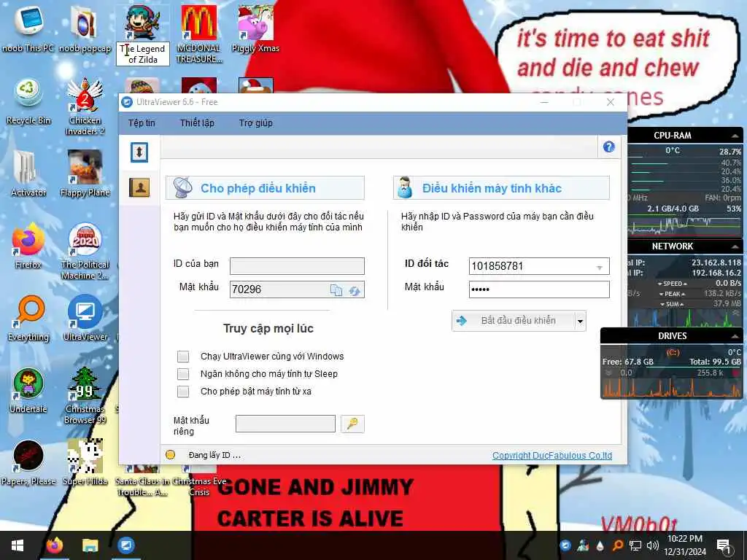Collapse the CPU-RAM widget section
This screenshot has height=560, width=747.
735,136
